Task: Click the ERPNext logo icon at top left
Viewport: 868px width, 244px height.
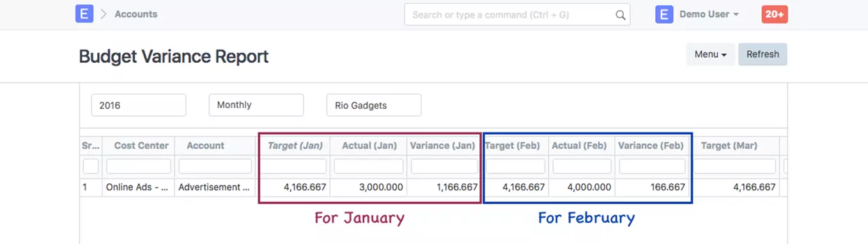Action: point(84,13)
